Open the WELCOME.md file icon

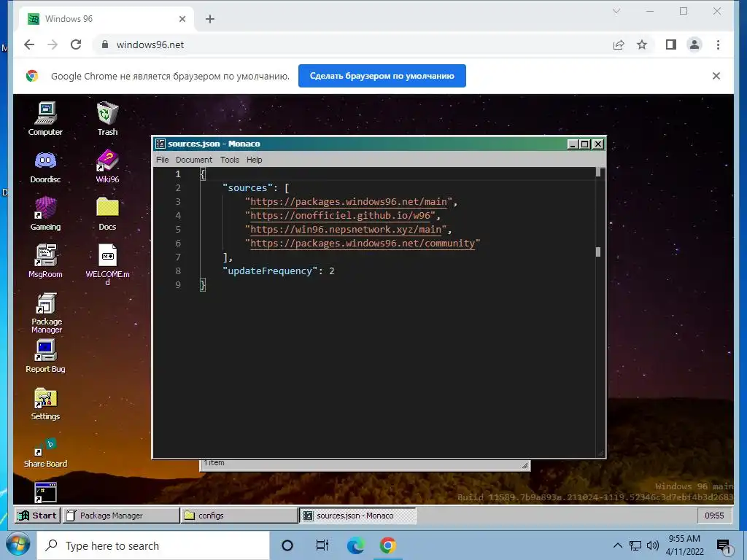pos(107,264)
